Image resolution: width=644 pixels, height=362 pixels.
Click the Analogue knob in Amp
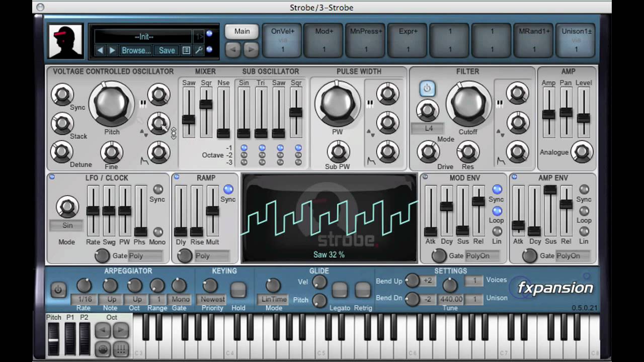pos(582,151)
